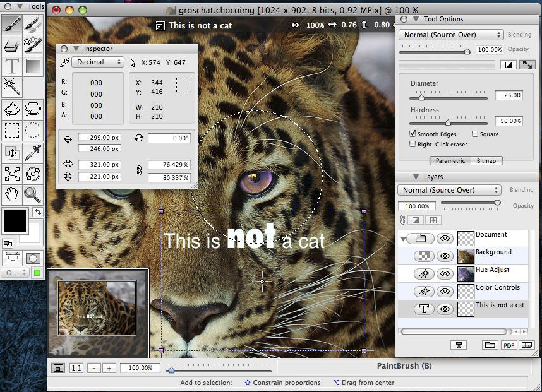The image size is (542, 392).
Task: Click the 1:1 zoom button
Action: pos(76,368)
